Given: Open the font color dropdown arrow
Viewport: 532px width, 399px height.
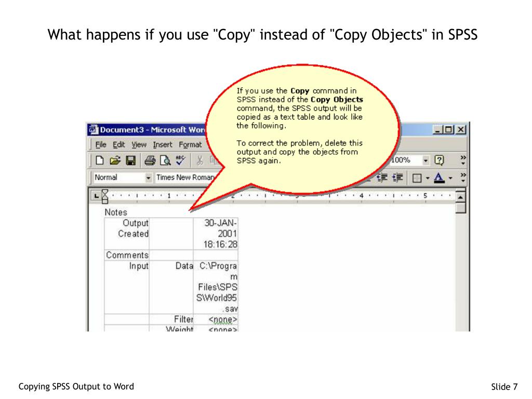Looking at the screenshot, I should (450, 178).
